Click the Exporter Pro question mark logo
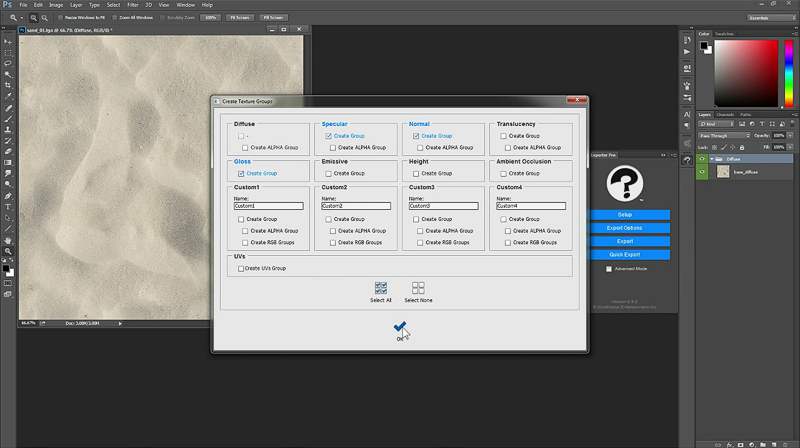The width and height of the screenshot is (800, 448). click(x=624, y=186)
